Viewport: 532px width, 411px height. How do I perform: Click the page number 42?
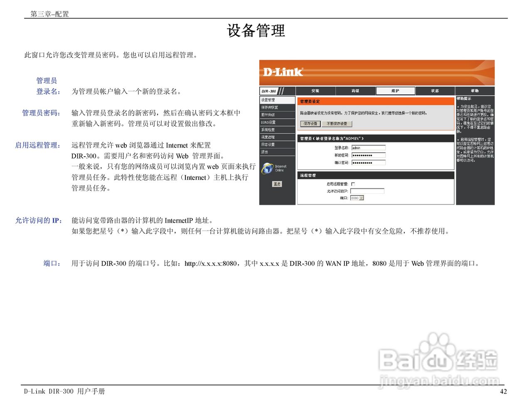tap(503, 391)
